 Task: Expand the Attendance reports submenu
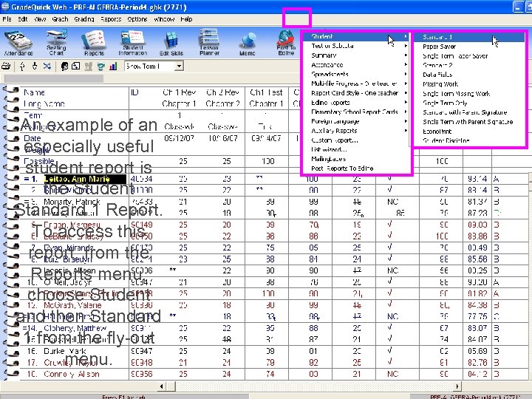point(327,65)
